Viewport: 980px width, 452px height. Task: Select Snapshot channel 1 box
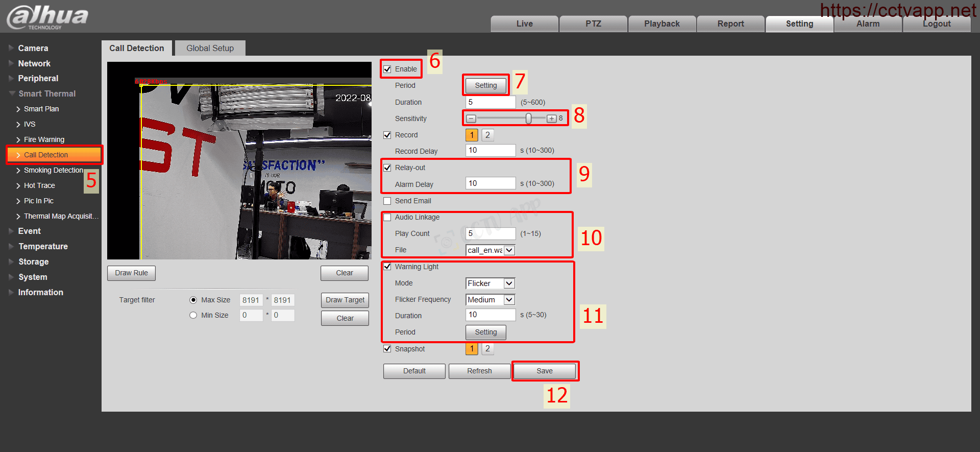pyautogui.click(x=472, y=348)
